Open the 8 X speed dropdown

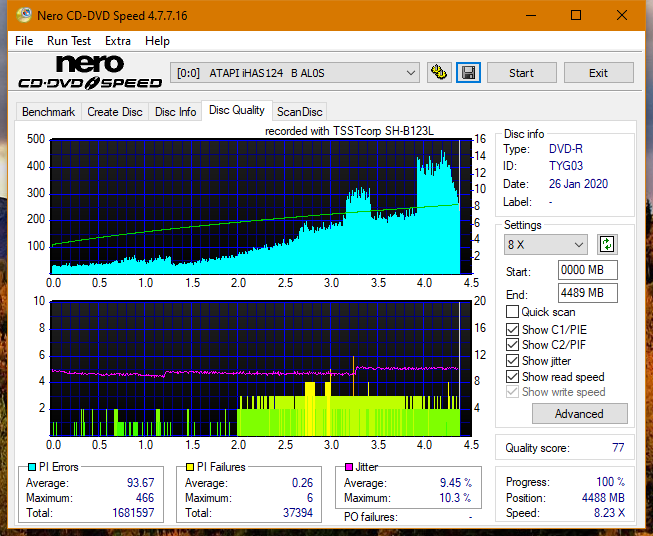click(546, 244)
